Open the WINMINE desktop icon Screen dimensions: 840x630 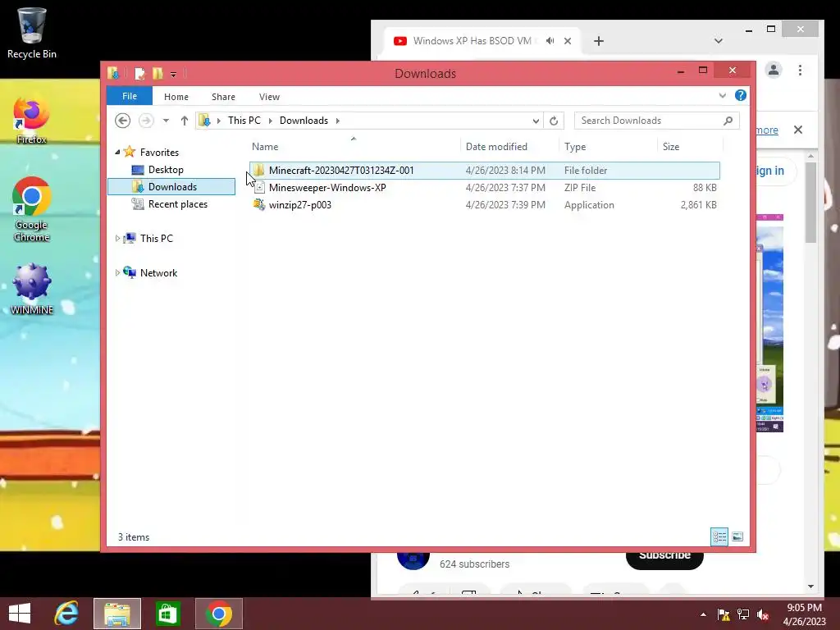(32, 290)
